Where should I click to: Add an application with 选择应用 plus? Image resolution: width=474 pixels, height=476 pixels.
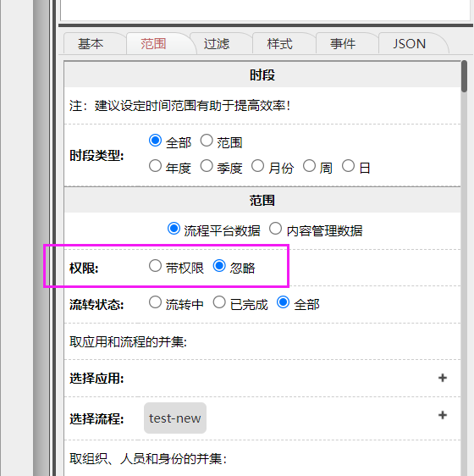click(443, 378)
